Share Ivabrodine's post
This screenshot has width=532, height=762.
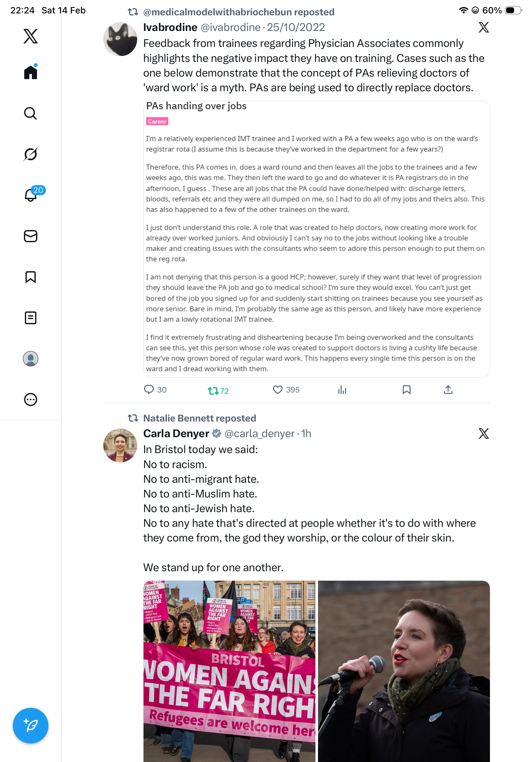coord(448,389)
